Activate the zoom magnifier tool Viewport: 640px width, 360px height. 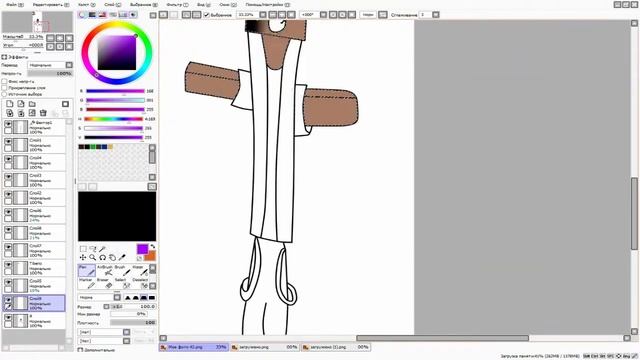(93, 258)
